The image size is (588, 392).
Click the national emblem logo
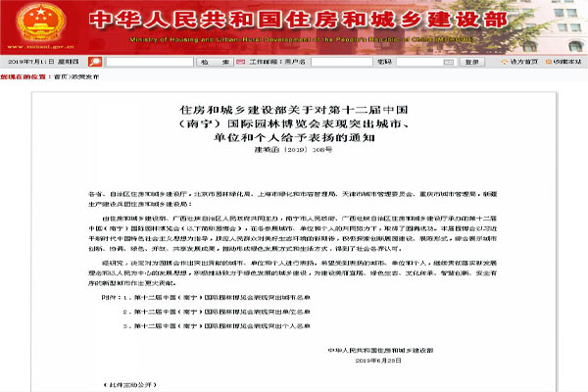pos(28,20)
